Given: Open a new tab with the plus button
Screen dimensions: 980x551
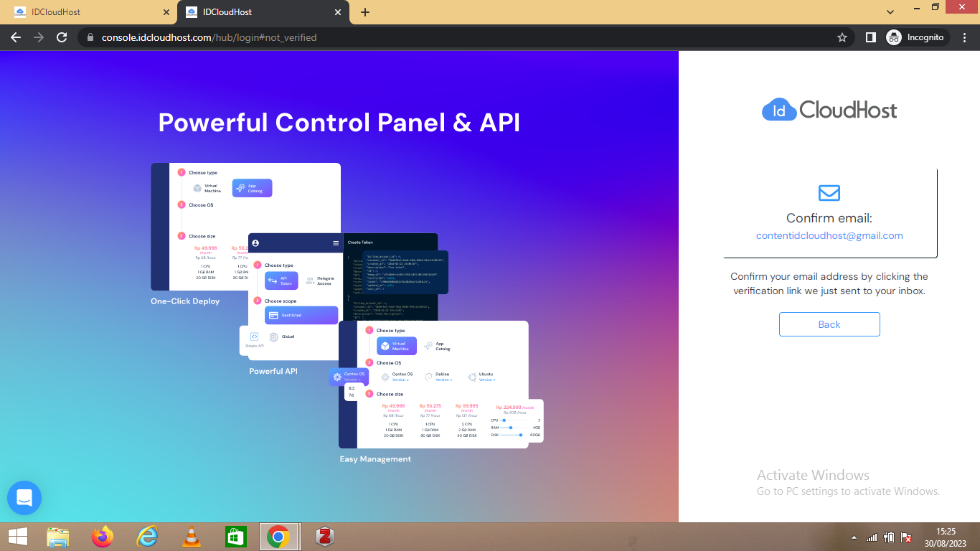Looking at the screenshot, I should [x=364, y=12].
